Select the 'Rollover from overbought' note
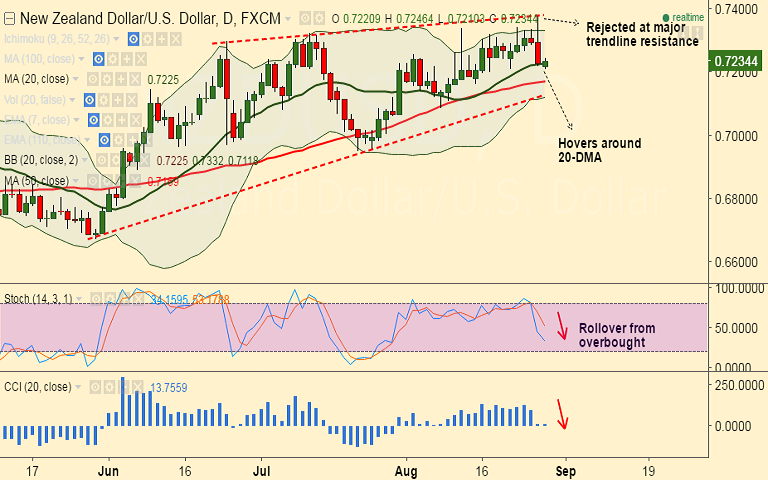768x482 pixels. [x=617, y=336]
